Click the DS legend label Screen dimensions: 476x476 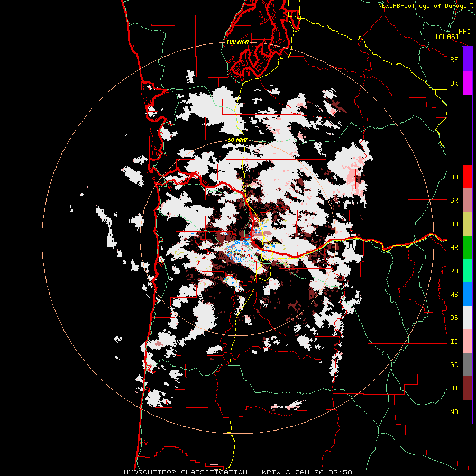[x=454, y=318]
